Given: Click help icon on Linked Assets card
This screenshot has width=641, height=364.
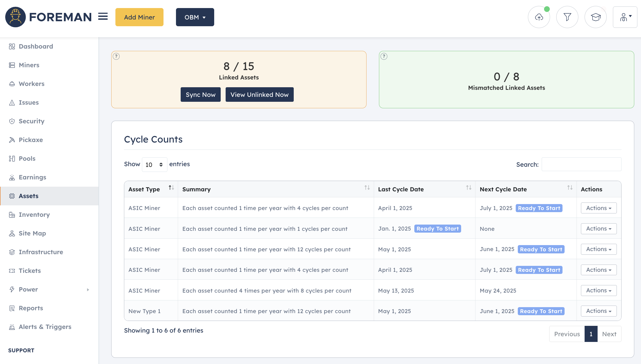Looking at the screenshot, I should click(x=116, y=56).
